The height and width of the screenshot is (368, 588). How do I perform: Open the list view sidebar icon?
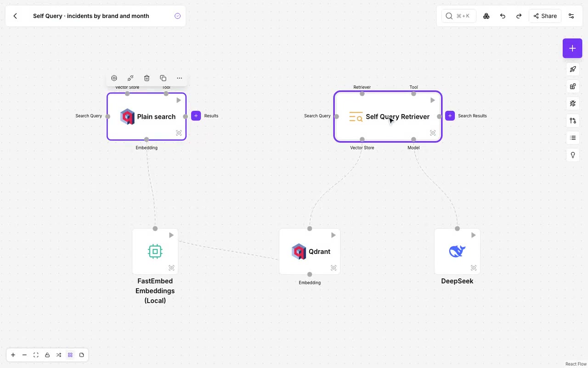pos(573,138)
